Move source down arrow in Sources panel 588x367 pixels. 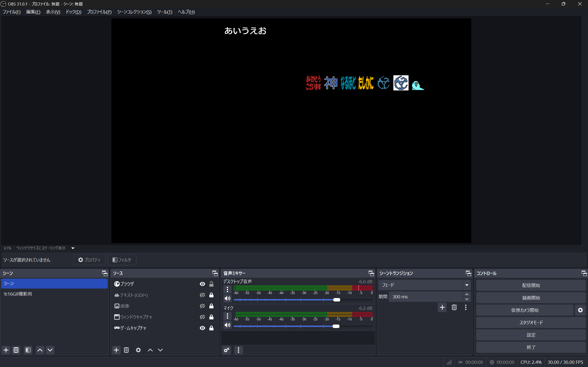click(x=160, y=350)
